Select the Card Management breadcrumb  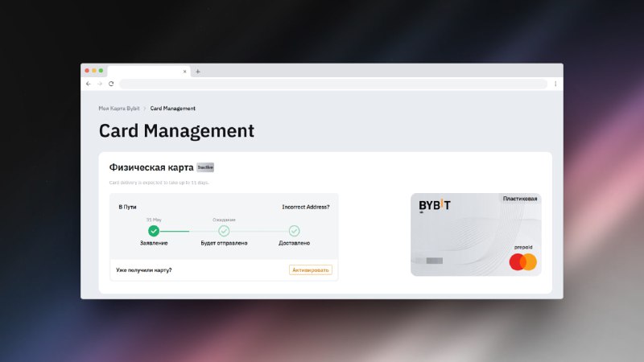172,109
